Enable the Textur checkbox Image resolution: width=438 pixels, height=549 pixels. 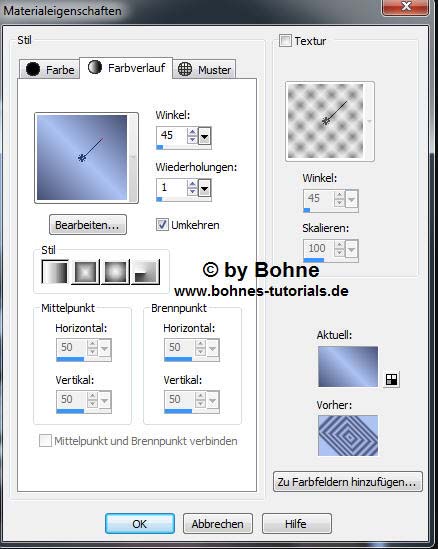click(x=285, y=41)
